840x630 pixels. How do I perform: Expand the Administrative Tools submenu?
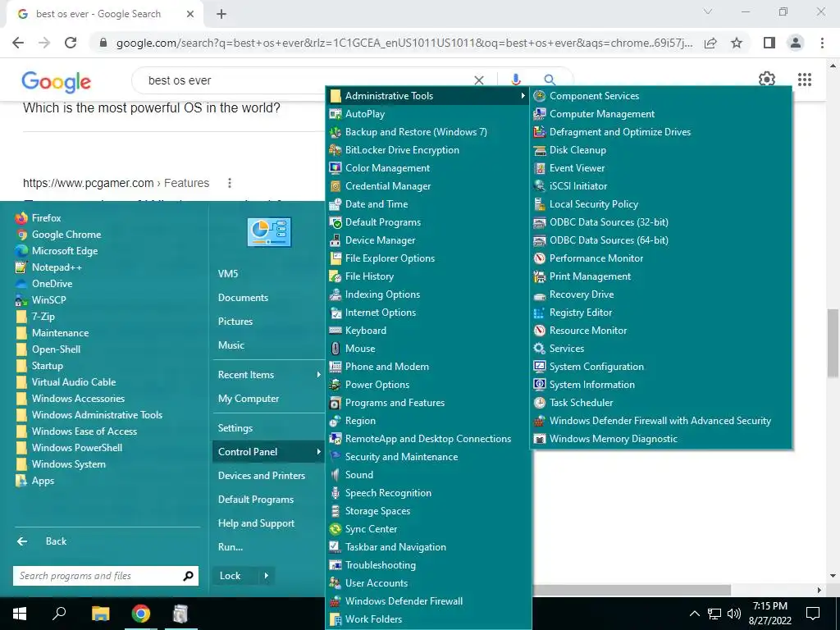tap(428, 96)
